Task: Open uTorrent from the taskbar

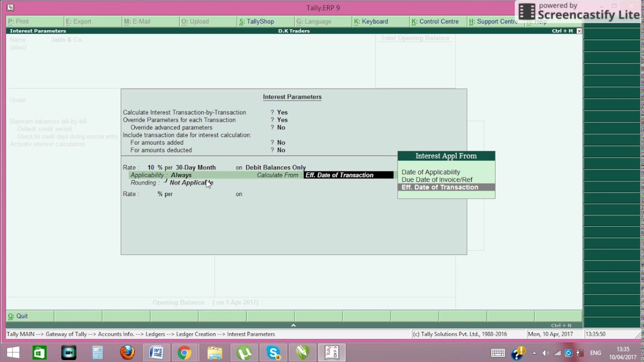Action: [x=244, y=353]
